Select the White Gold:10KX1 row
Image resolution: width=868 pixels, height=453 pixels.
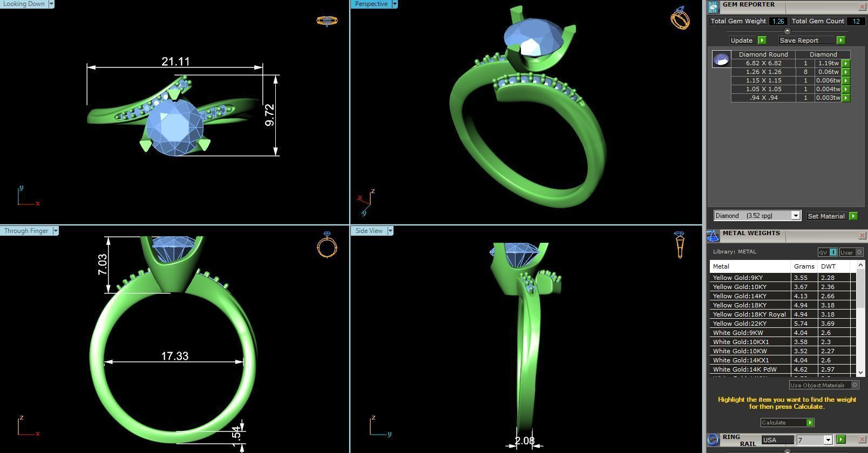[x=783, y=342]
